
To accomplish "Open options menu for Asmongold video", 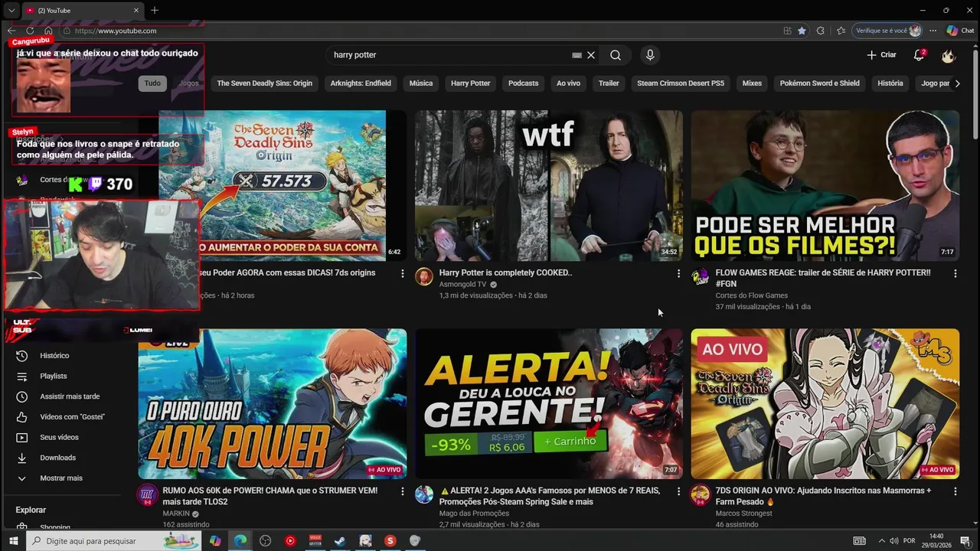I will coord(678,273).
